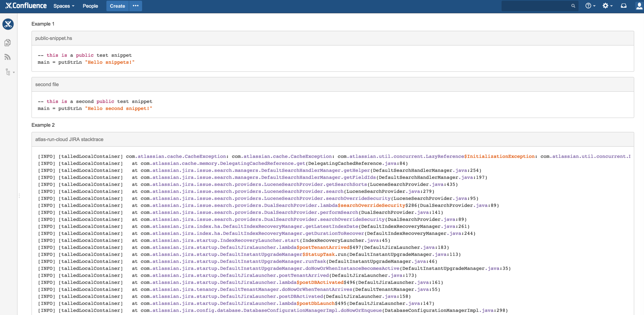Click the 'Example 2' heading text

[x=43, y=125]
